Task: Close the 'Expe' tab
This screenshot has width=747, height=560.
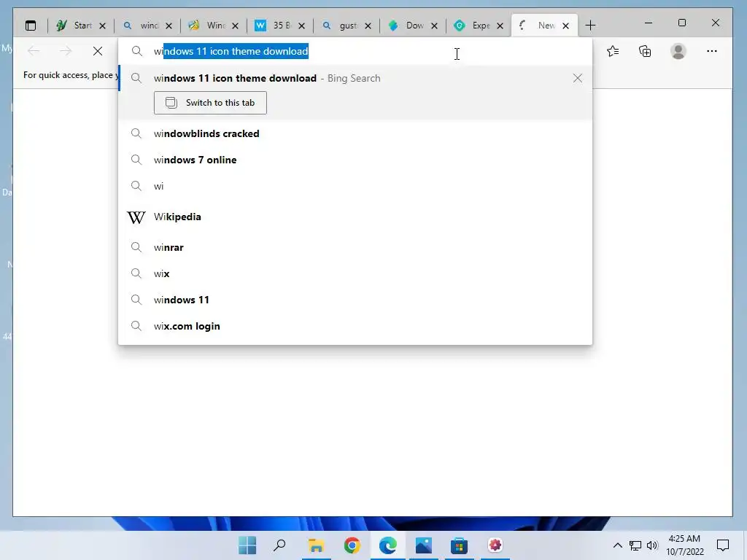Action: pyautogui.click(x=500, y=26)
